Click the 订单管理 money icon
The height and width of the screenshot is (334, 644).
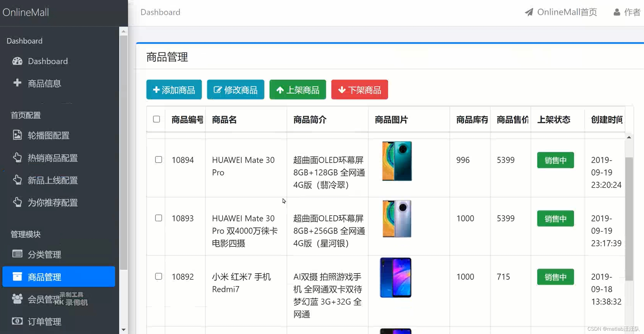(x=17, y=321)
